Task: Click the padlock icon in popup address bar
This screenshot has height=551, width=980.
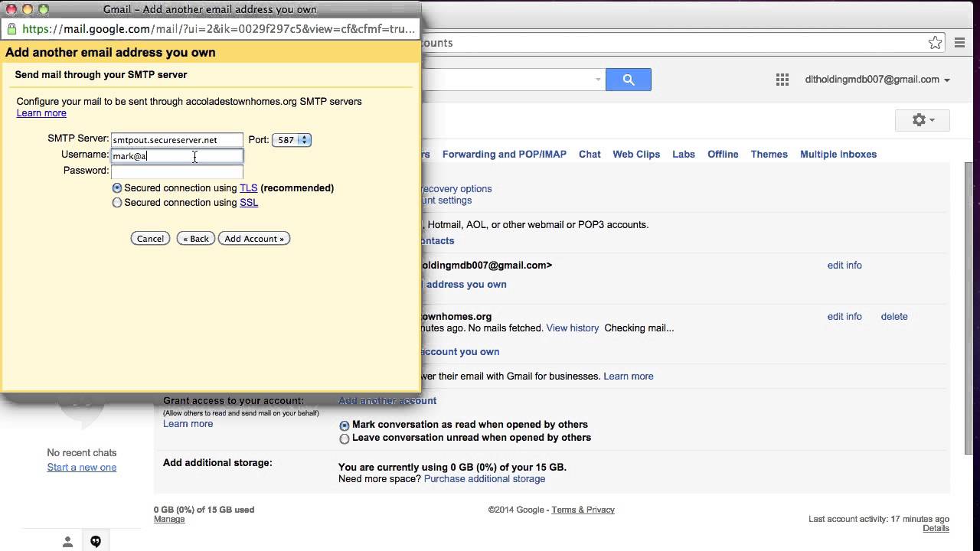Action: pyautogui.click(x=11, y=29)
